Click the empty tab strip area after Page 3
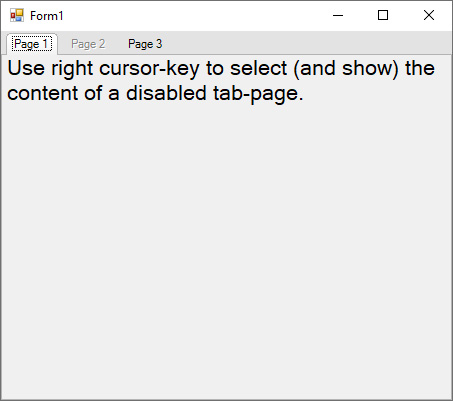 [x=308, y=43]
